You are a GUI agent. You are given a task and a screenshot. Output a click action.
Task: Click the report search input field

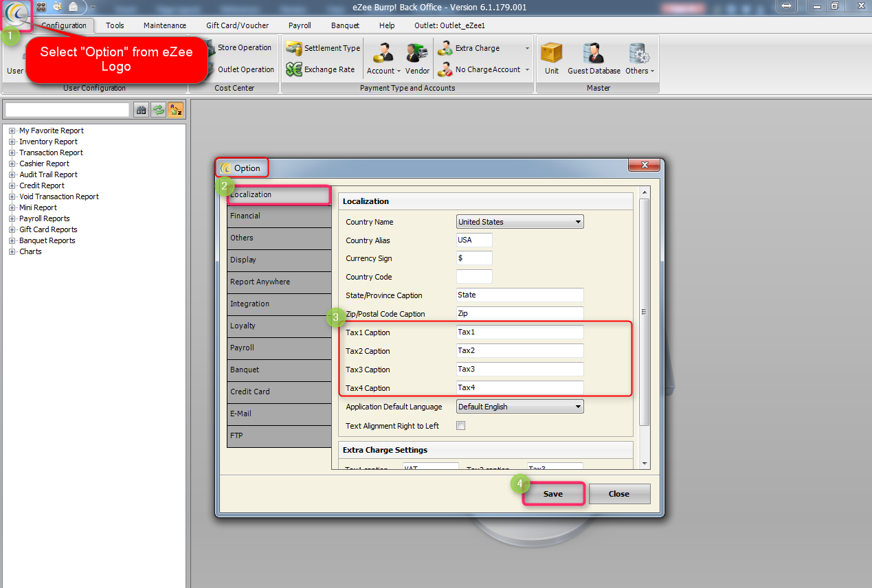[x=67, y=110]
